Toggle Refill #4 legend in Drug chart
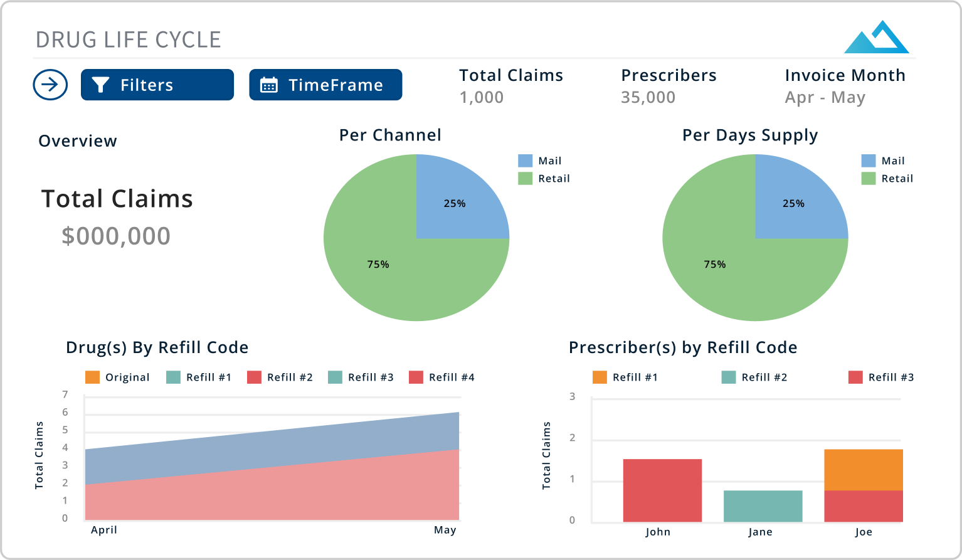Viewport: 962px width, 560px height. click(416, 378)
